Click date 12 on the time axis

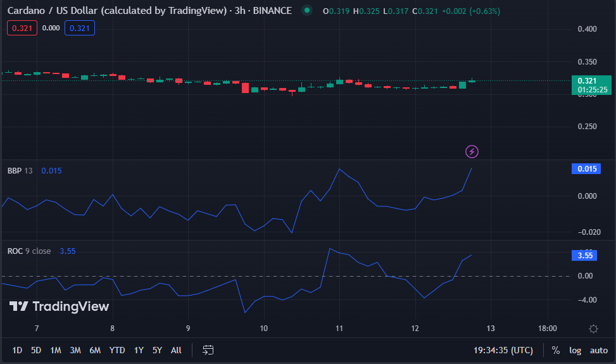click(415, 329)
